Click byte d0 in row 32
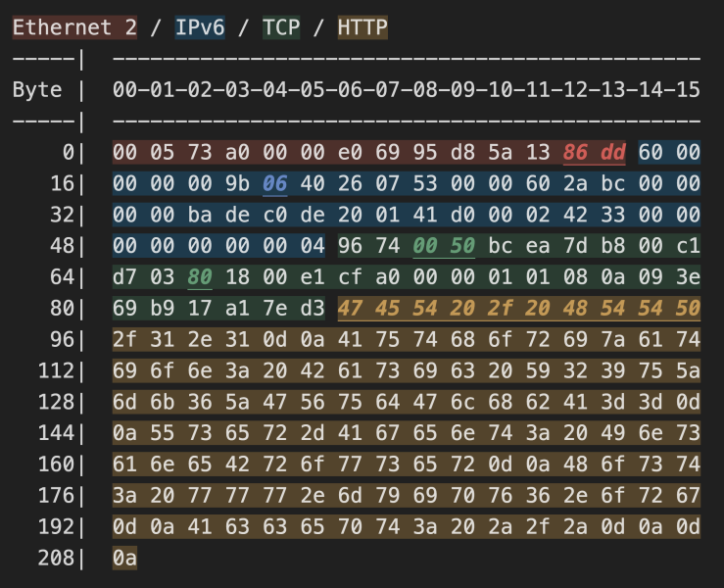The height and width of the screenshot is (588, 724). 462,215
